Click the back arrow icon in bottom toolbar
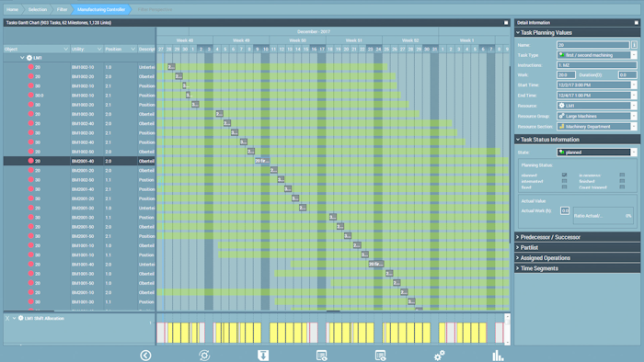The height and width of the screenshot is (362, 644). (145, 356)
